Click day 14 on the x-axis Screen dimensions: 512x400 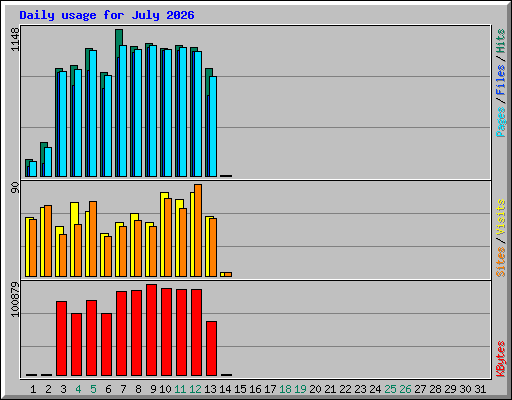click(225, 389)
